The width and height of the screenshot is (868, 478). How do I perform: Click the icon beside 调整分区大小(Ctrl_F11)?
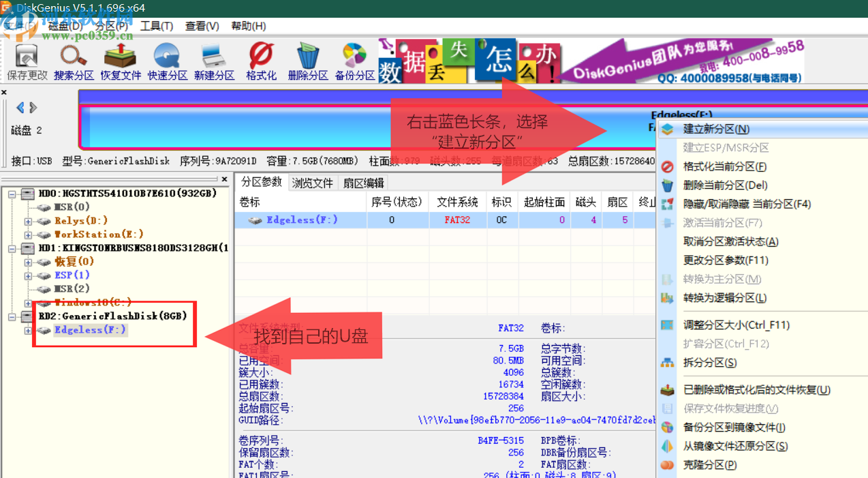pyautogui.click(x=668, y=325)
